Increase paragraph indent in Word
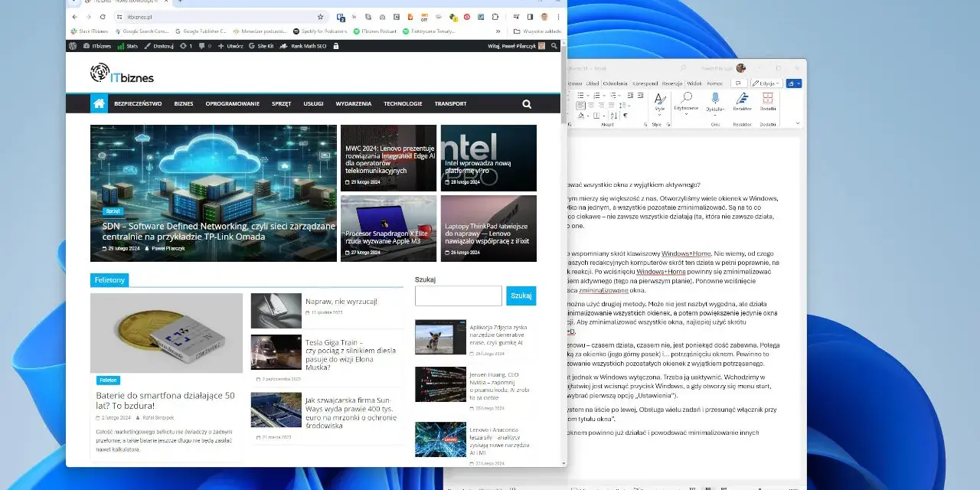 click(x=640, y=95)
